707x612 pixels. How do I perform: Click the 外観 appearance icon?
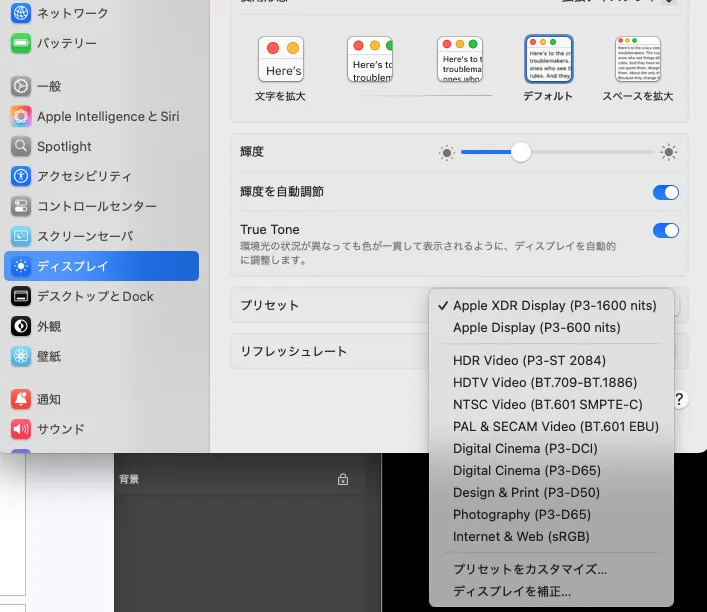click(21, 326)
